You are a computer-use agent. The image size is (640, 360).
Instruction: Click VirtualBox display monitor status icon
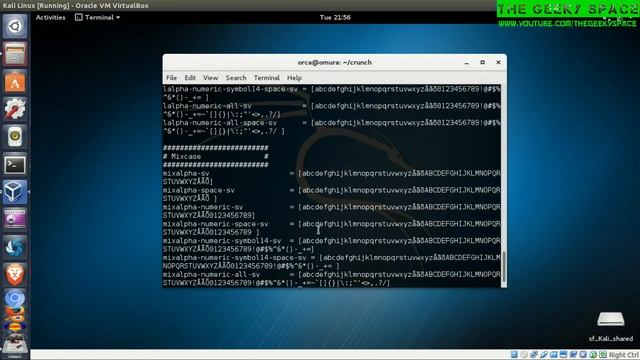tap(563, 355)
